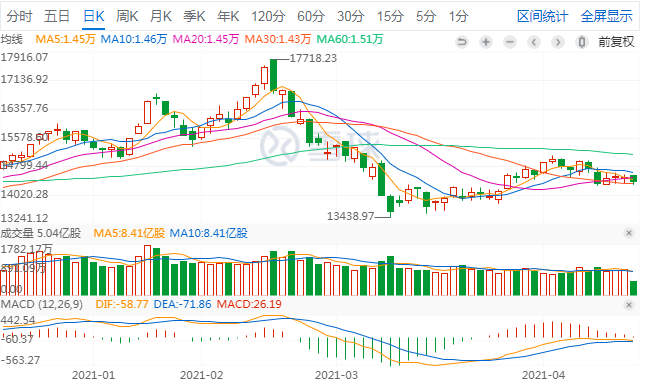The width and height of the screenshot is (648, 392).
Task: Switch to 季K quarterly chart
Action: [x=194, y=16]
